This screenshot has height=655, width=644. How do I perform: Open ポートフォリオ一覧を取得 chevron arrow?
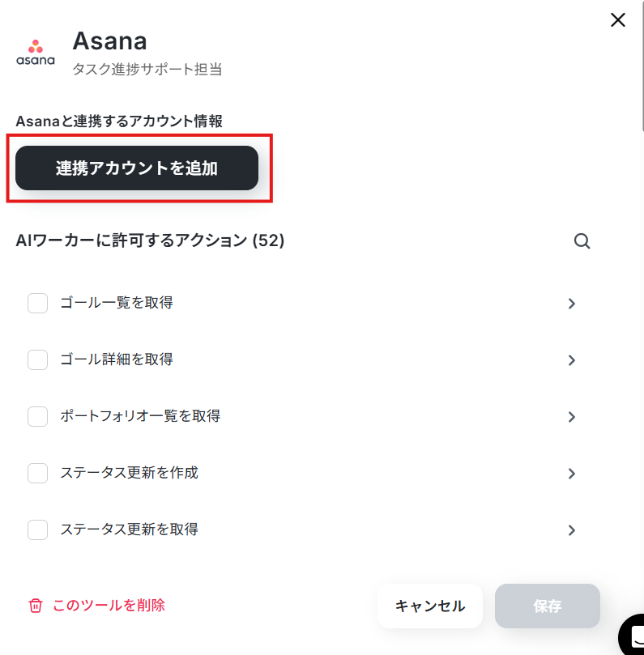572,417
